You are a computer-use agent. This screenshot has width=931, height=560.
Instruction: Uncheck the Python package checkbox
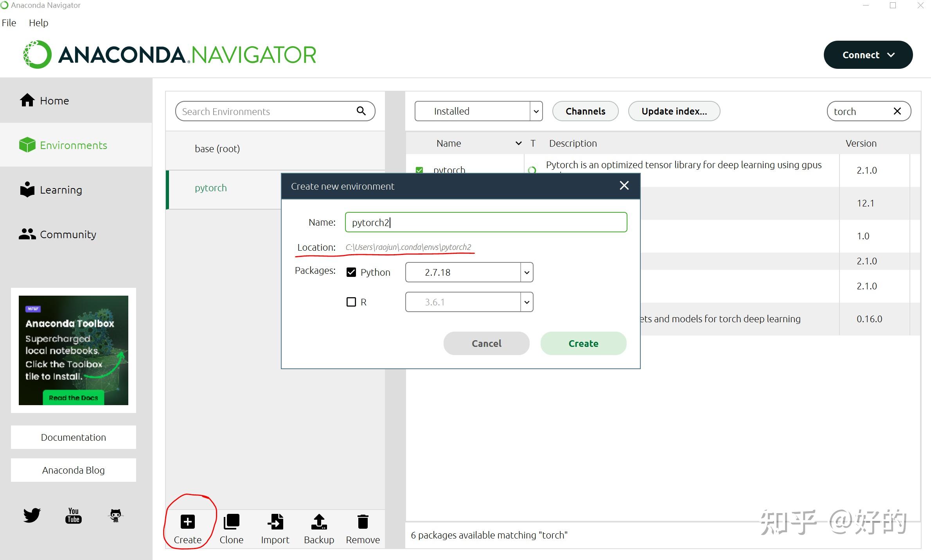click(351, 272)
